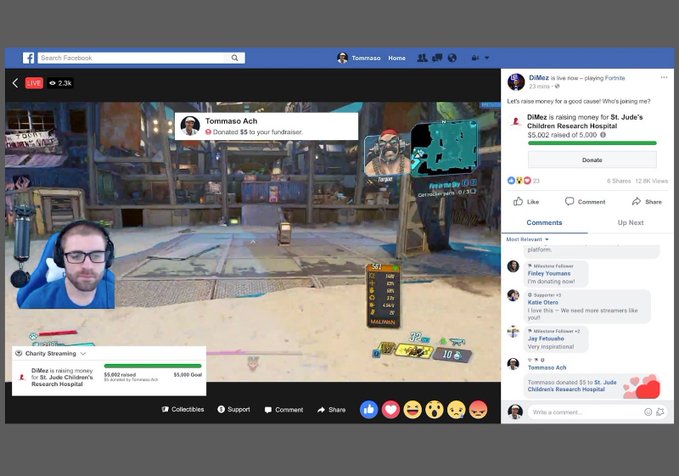Click the 2.3k viewer count eye icon

pyautogui.click(x=52, y=83)
